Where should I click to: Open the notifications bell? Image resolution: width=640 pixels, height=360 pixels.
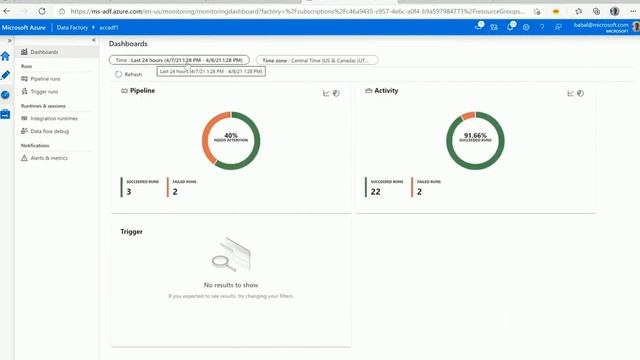click(511, 27)
